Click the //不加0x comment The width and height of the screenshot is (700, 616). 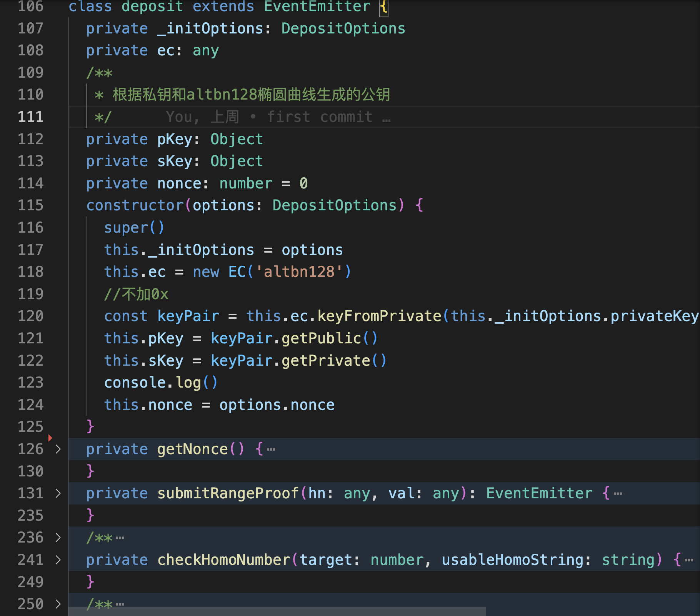[136, 294]
